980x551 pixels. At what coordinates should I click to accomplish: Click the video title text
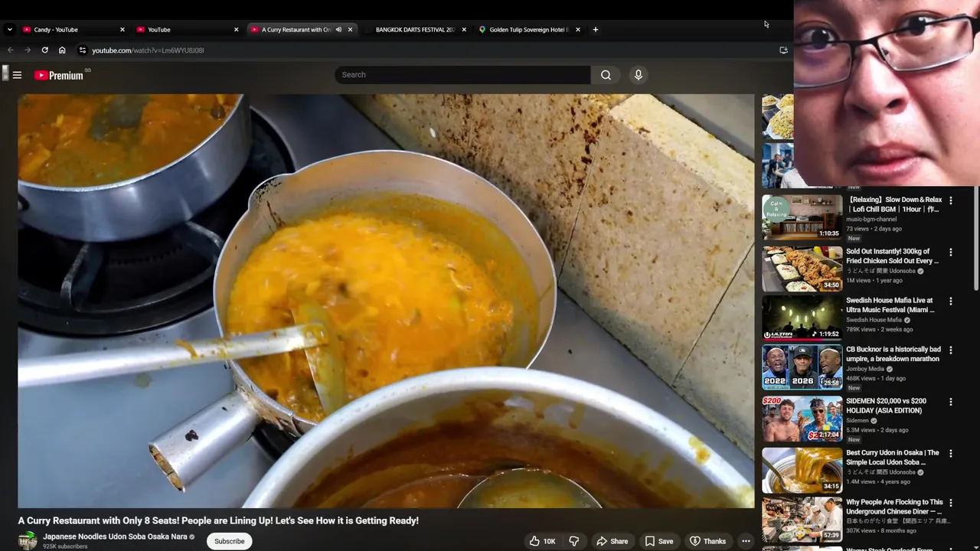[x=218, y=520]
